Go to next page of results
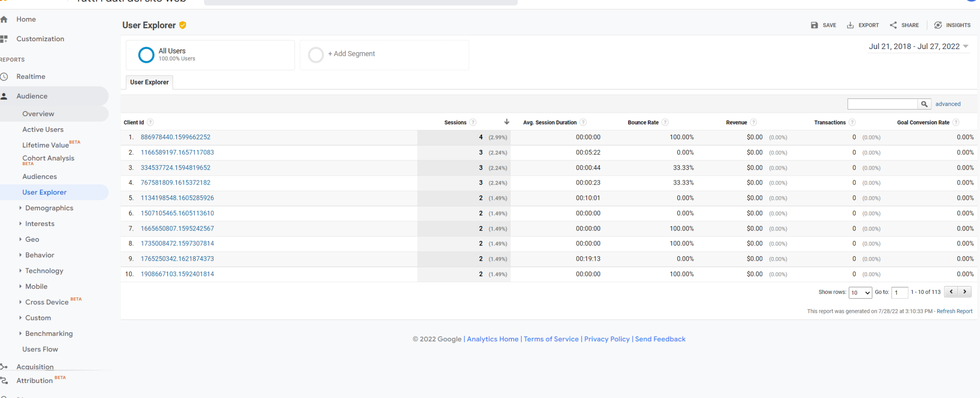The height and width of the screenshot is (398, 980). click(x=965, y=292)
